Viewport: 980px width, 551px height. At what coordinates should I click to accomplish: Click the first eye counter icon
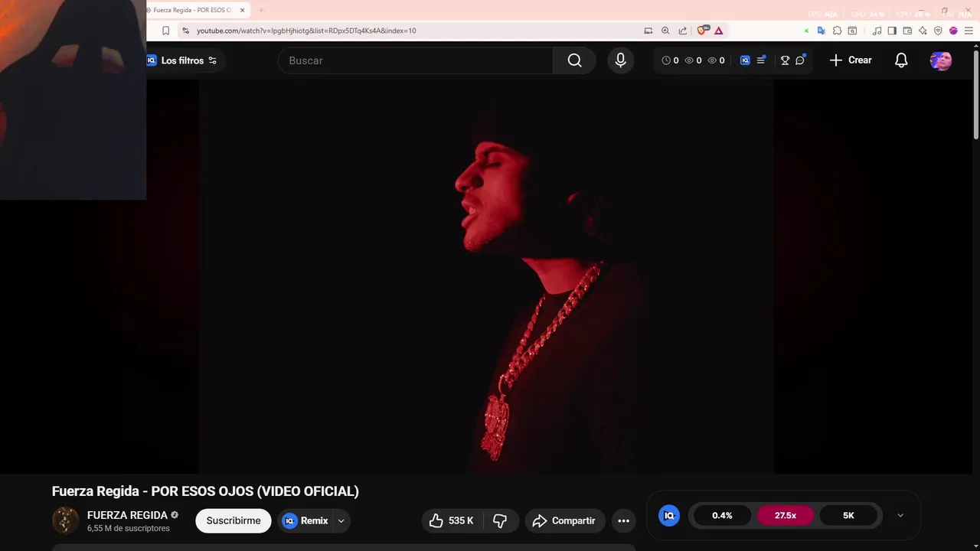click(x=689, y=60)
